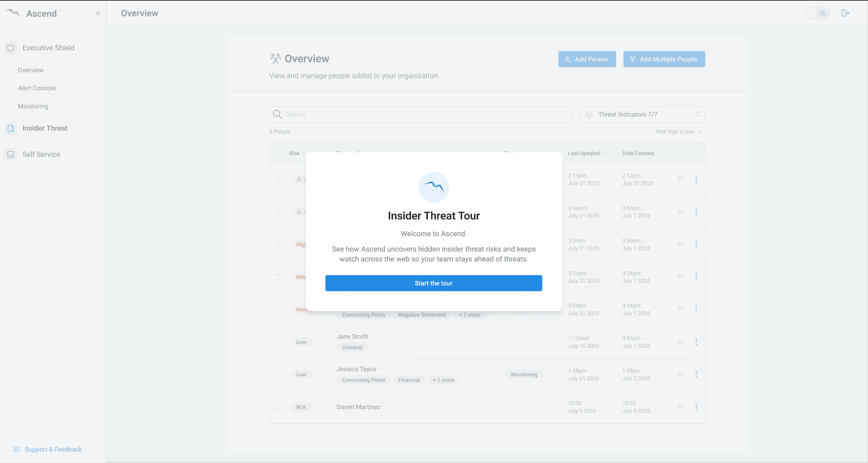Click the logout icon in top right
868x463 pixels.
coord(845,13)
